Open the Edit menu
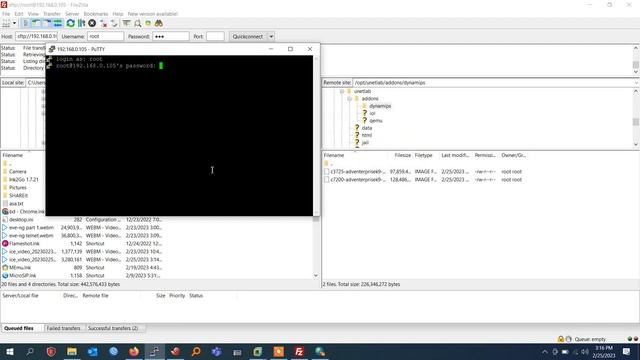640x360 pixels. click(19, 14)
